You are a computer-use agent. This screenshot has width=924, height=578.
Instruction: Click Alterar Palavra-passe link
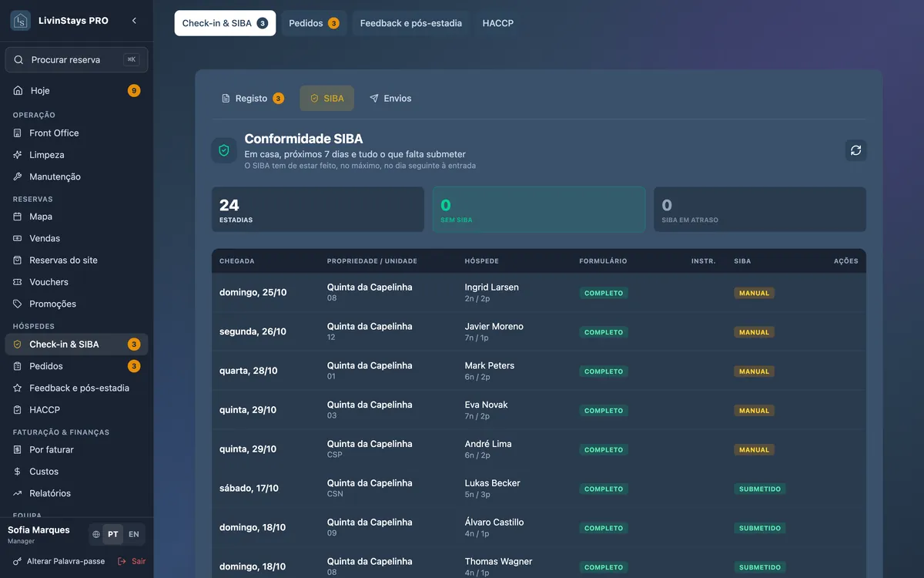tap(59, 561)
